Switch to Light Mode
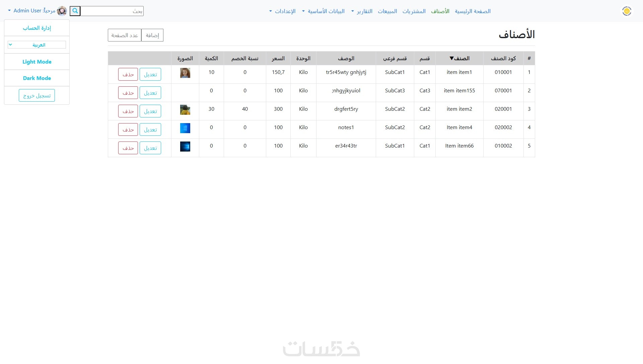Screen dimensions: 643x364 click(37, 62)
